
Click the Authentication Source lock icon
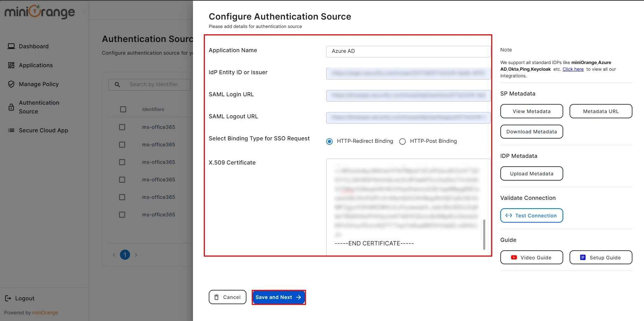click(x=11, y=107)
